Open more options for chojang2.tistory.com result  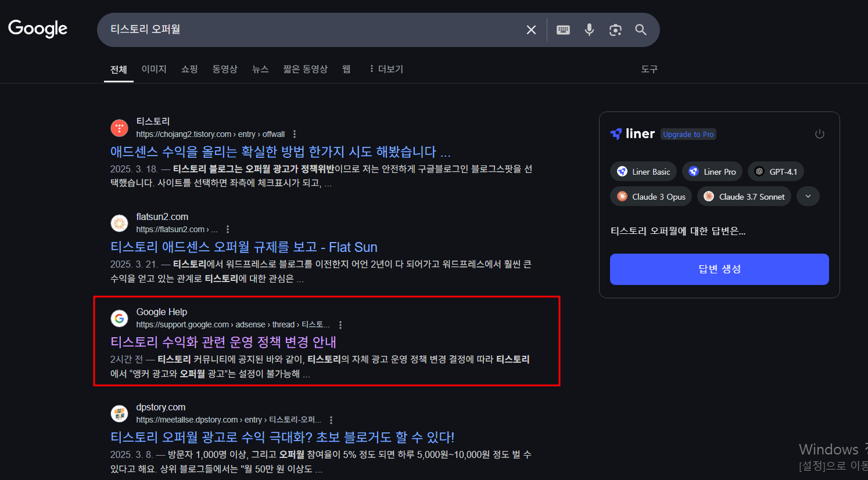(x=295, y=134)
